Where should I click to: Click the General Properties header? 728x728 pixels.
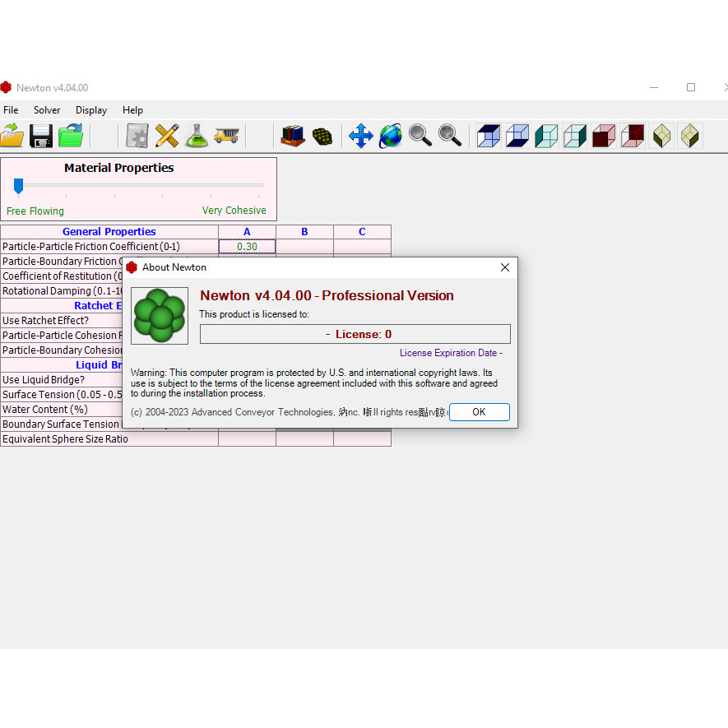point(109,232)
